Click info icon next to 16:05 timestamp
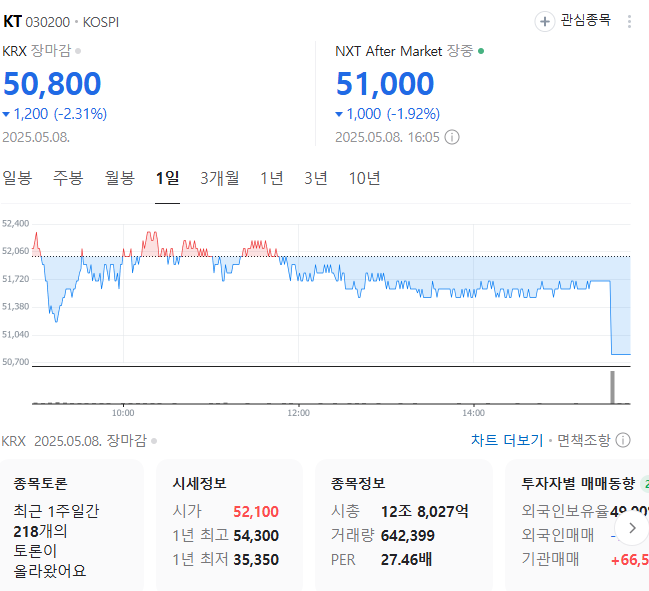The width and height of the screenshot is (649, 591). click(452, 137)
